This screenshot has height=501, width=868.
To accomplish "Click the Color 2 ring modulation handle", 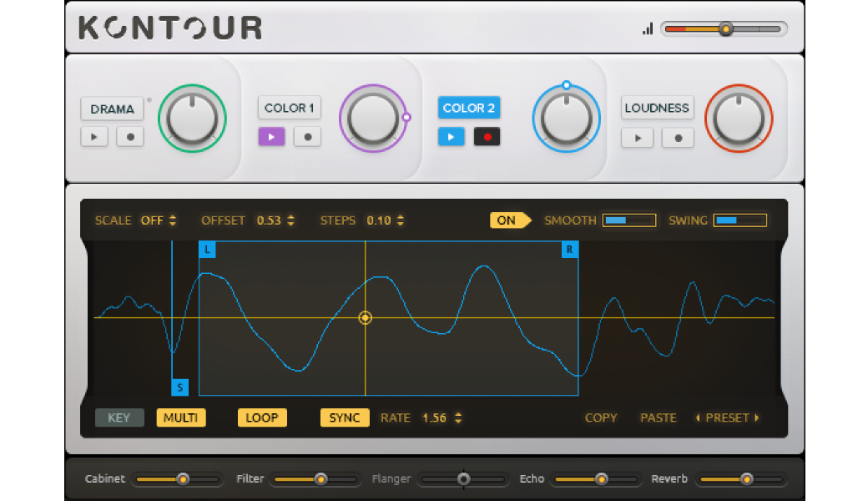I will point(567,85).
